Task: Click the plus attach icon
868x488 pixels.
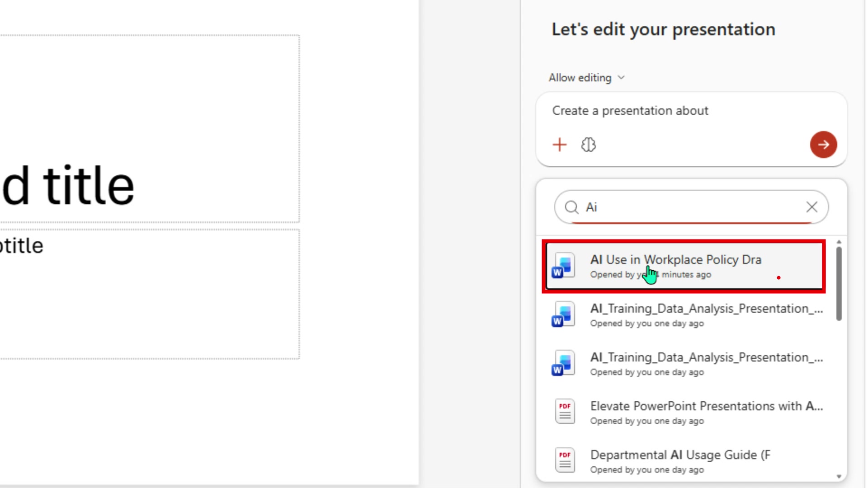Action: point(559,145)
